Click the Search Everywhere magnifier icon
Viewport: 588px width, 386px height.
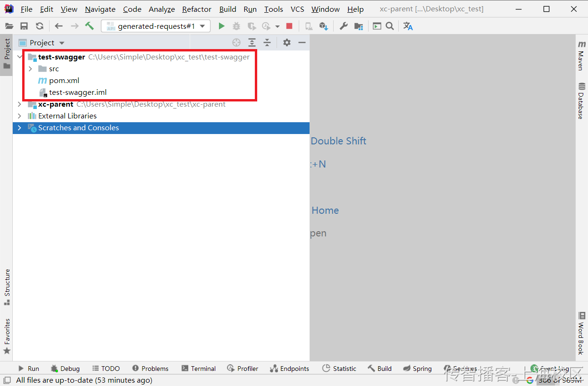coord(390,26)
